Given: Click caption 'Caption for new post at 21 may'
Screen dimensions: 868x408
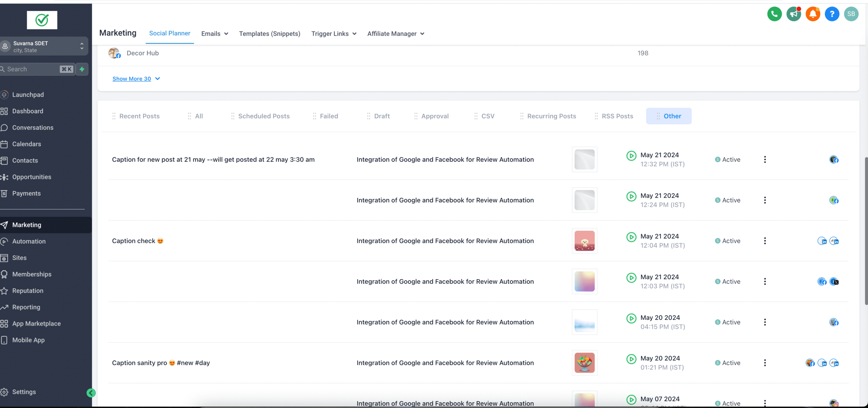Looking at the screenshot, I should point(213,159).
